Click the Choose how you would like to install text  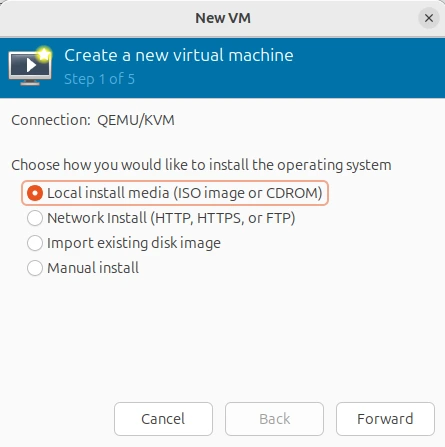(201, 165)
